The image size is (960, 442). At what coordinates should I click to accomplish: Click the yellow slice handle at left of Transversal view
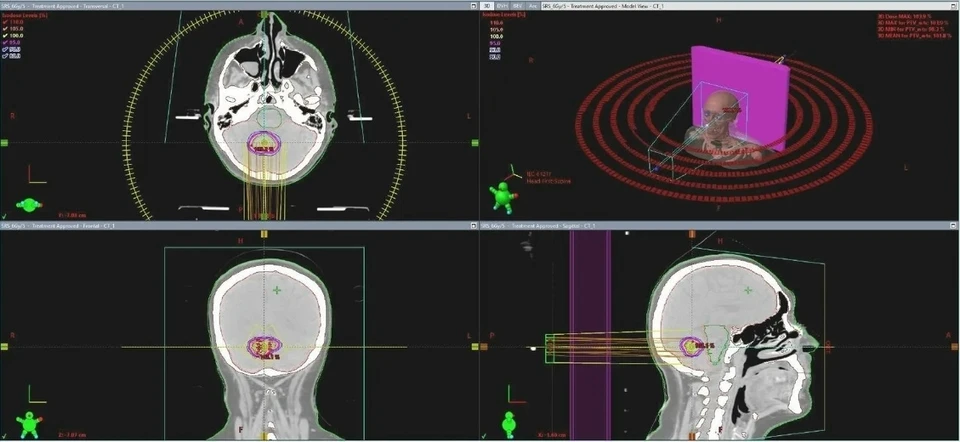click(4, 143)
